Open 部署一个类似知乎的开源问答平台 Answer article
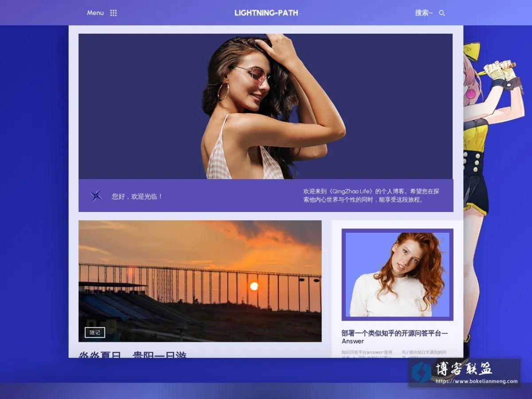Viewport: 532px width, 399px height. [395, 337]
